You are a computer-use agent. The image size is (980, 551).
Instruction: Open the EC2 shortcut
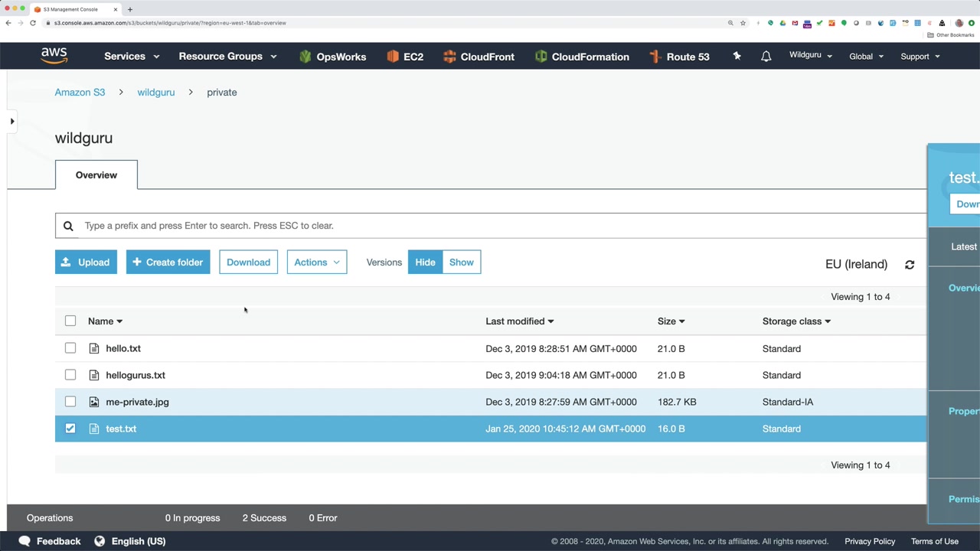point(405,57)
